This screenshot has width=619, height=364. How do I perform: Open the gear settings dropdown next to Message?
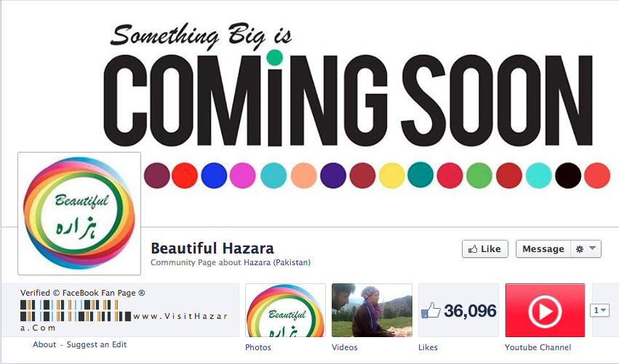pos(586,249)
